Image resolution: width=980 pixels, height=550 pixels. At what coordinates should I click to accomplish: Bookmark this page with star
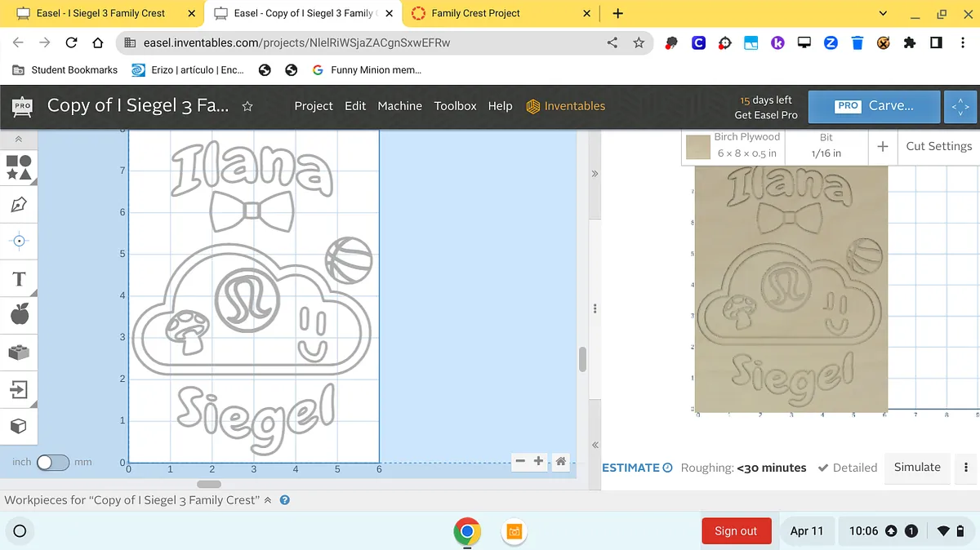[x=639, y=43]
